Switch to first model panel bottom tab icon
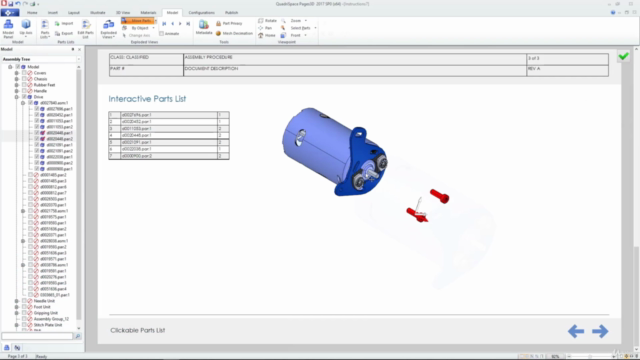Image resolution: width=640 pixels, height=360 pixels. [7, 348]
